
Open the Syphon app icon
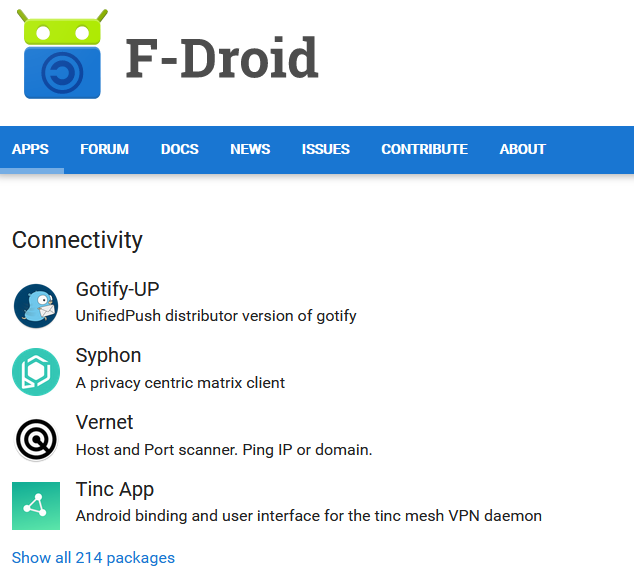coord(36,372)
